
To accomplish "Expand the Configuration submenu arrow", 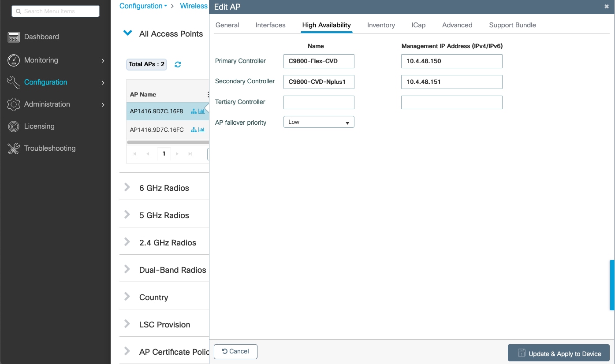I will [103, 82].
